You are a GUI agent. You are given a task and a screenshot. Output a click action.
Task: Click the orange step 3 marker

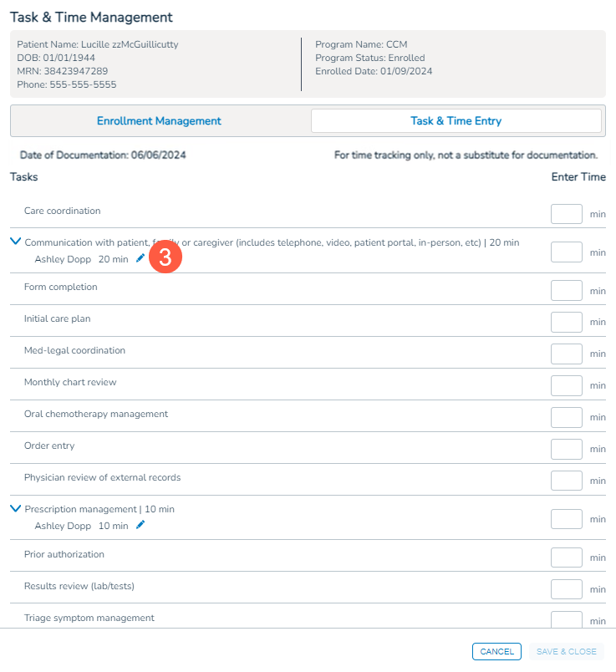coord(165,257)
